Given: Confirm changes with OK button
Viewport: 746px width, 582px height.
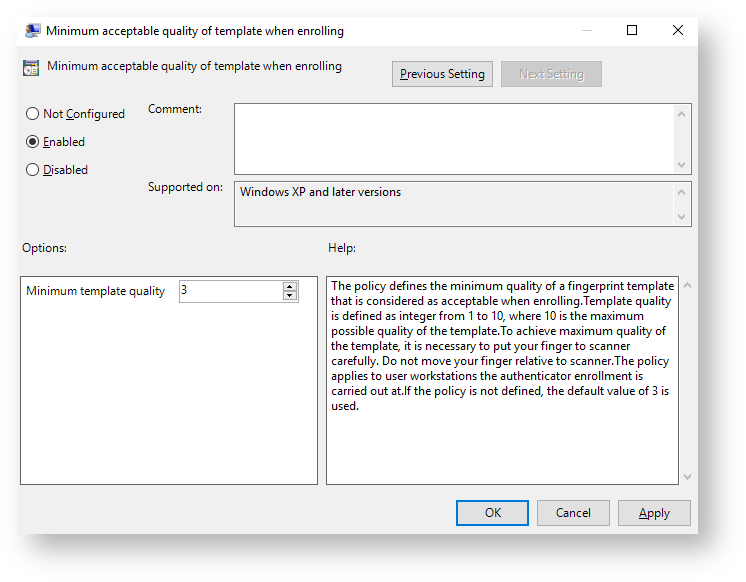Looking at the screenshot, I should [x=492, y=513].
